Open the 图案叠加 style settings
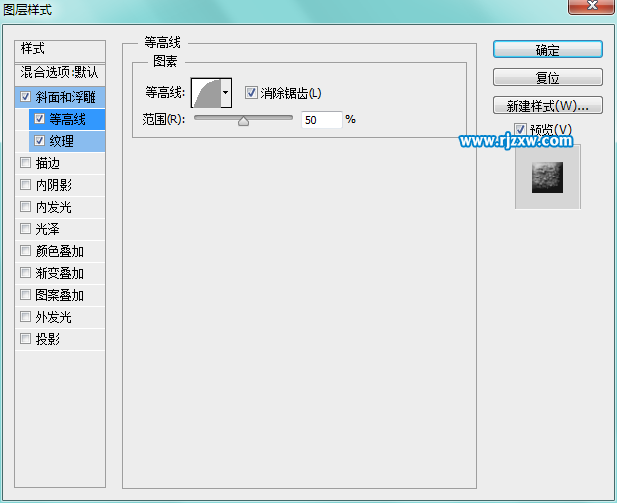 (60, 295)
